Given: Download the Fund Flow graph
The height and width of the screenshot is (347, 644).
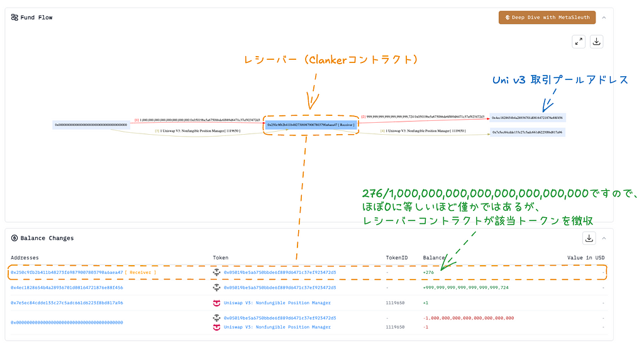Looking at the screenshot, I should 597,42.
